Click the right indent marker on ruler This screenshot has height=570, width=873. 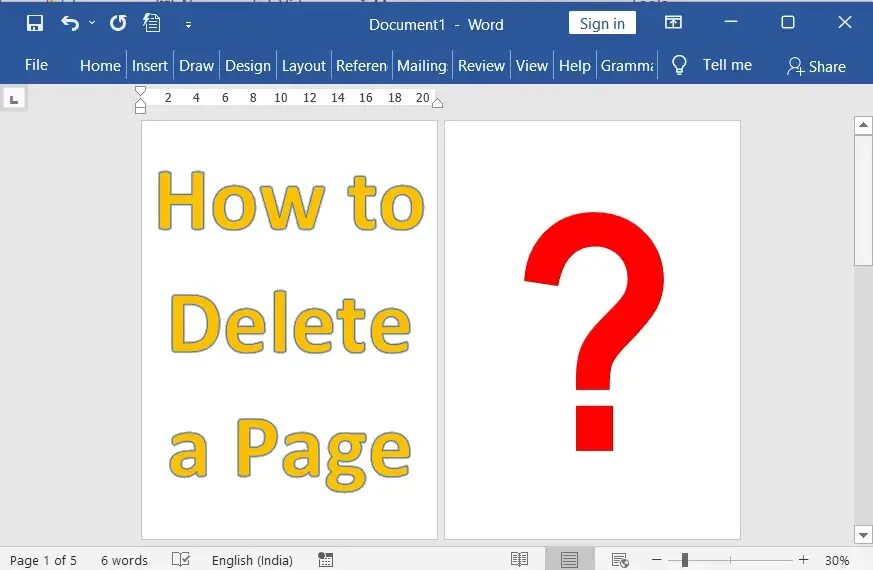438,102
